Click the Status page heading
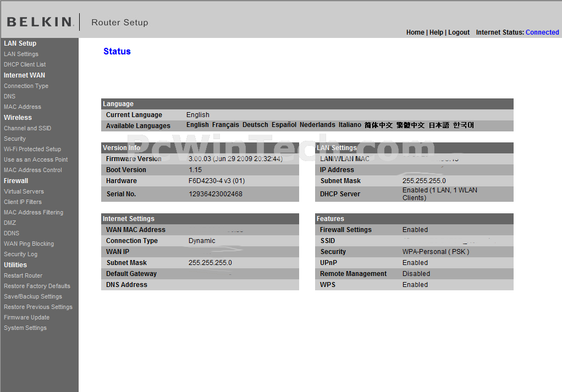This screenshot has width=562, height=392. tap(117, 51)
